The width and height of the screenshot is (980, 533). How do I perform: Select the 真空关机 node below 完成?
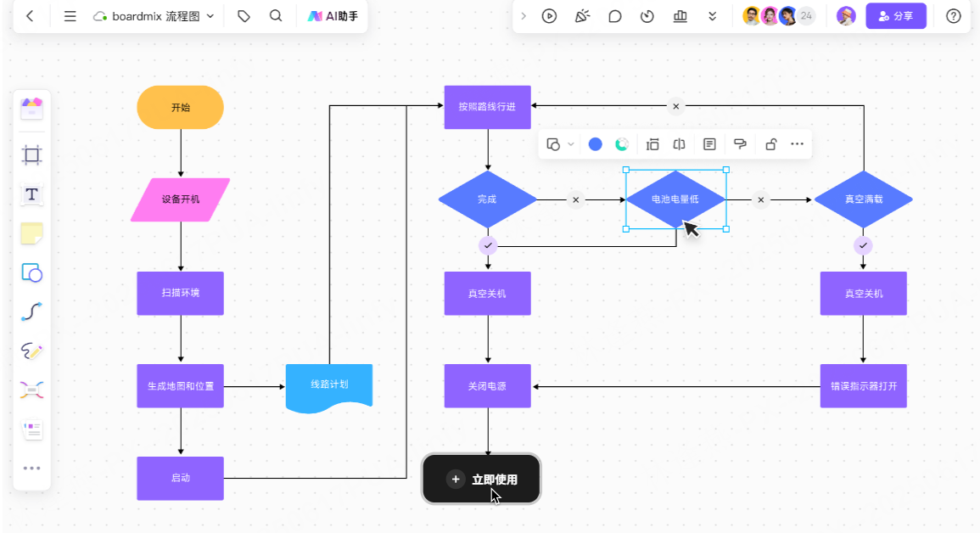pos(488,293)
